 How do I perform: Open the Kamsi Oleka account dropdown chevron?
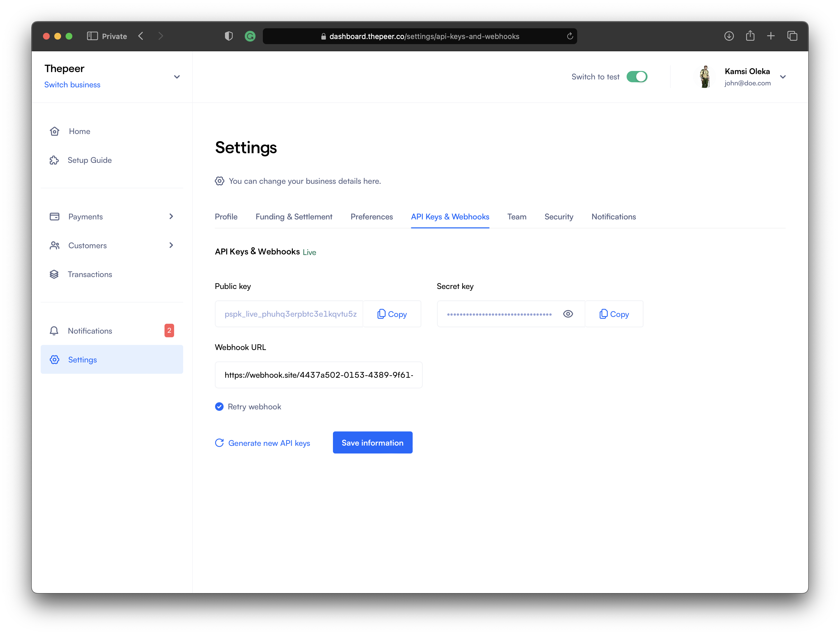783,77
